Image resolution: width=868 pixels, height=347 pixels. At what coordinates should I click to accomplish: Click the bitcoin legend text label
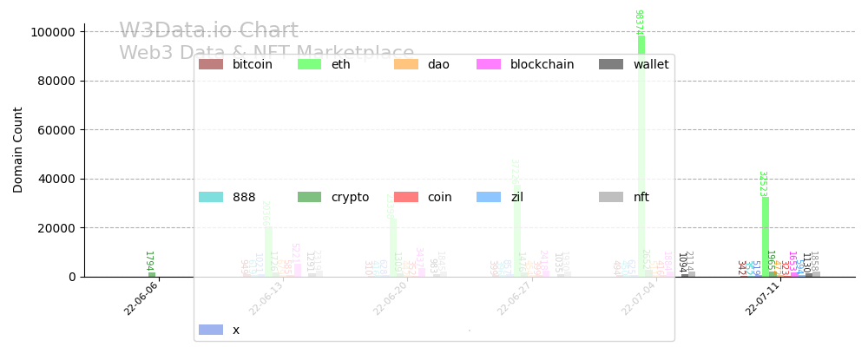tap(253, 64)
